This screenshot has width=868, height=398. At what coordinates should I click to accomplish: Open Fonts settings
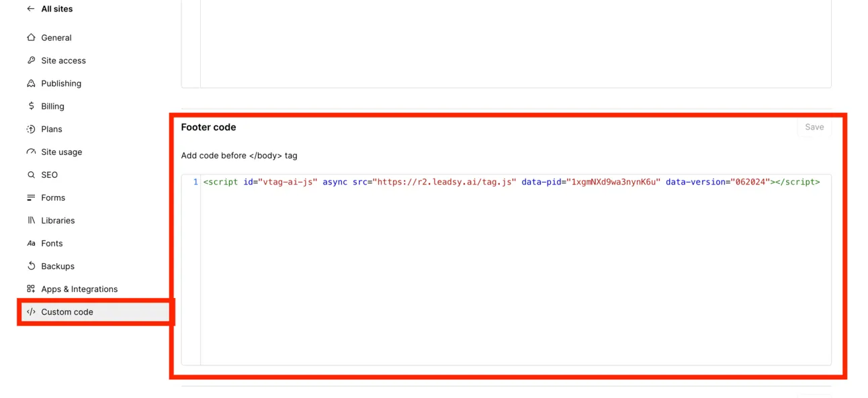(52, 243)
